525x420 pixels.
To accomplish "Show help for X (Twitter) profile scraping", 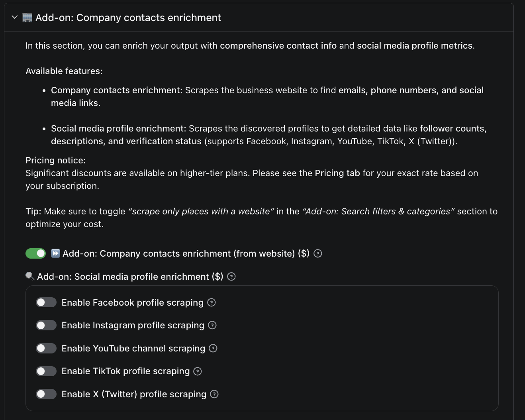I will [214, 394].
